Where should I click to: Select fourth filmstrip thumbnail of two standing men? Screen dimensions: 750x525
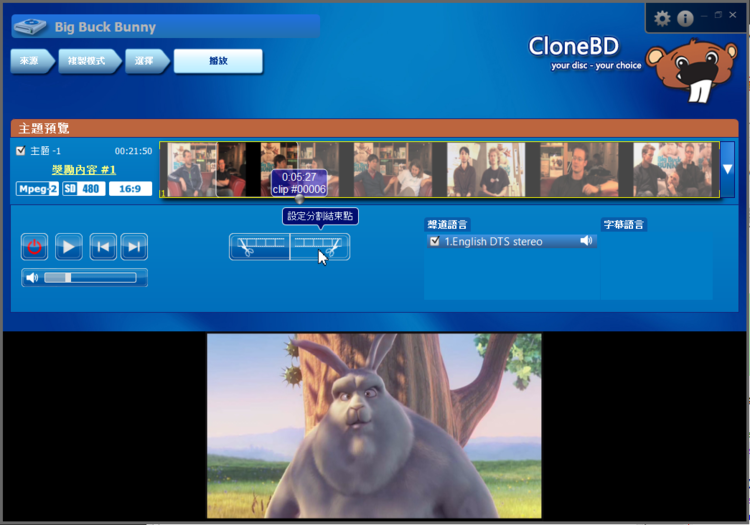click(486, 169)
